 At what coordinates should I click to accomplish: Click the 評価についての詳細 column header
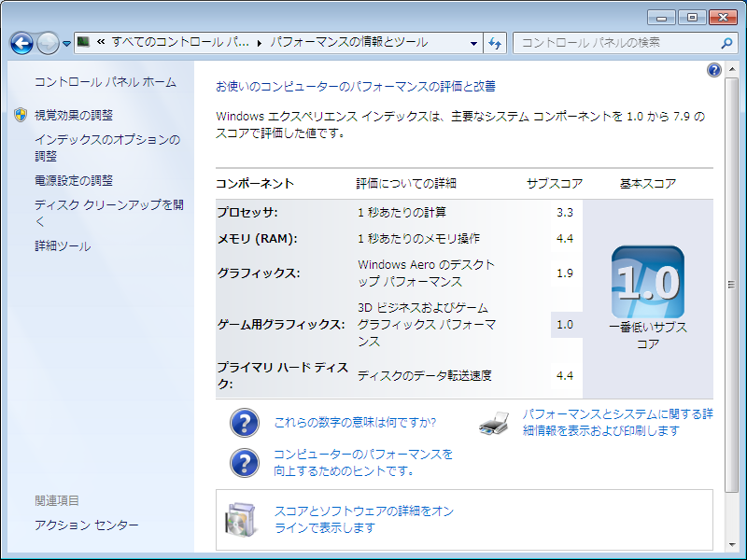(x=406, y=184)
